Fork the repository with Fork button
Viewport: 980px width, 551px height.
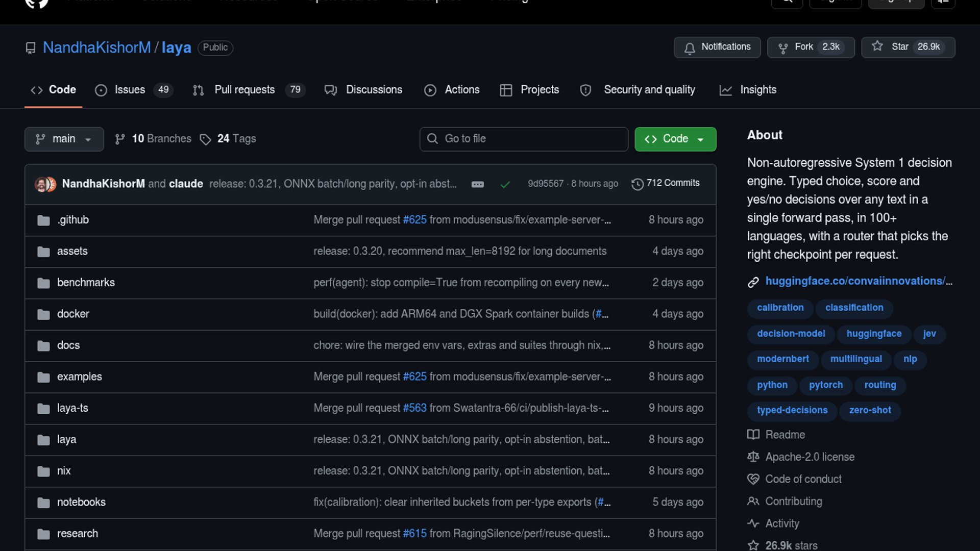tap(811, 47)
